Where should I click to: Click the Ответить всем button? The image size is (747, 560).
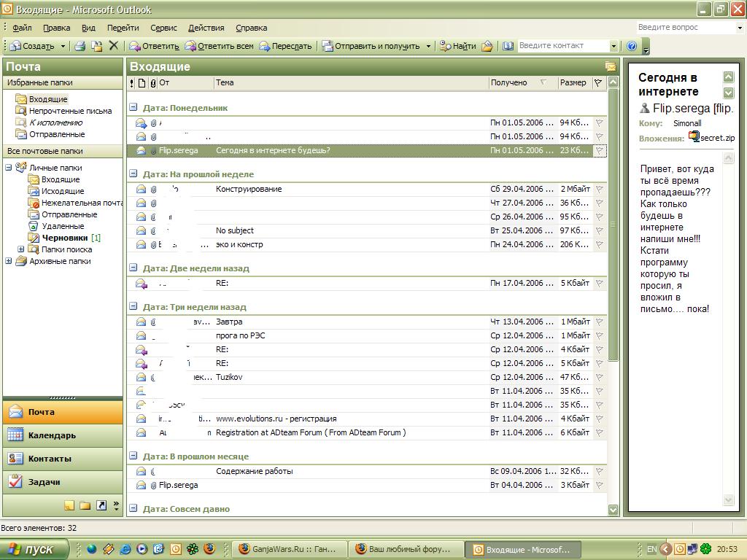click(219, 46)
